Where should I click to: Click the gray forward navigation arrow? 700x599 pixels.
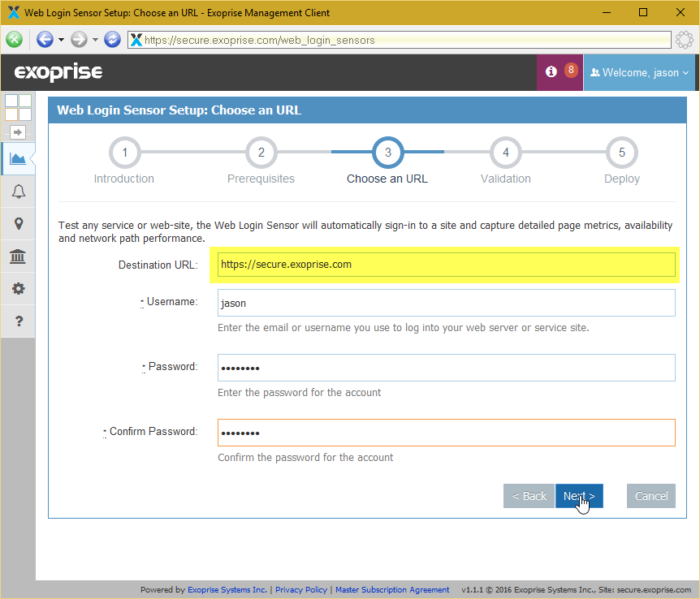pyautogui.click(x=79, y=39)
